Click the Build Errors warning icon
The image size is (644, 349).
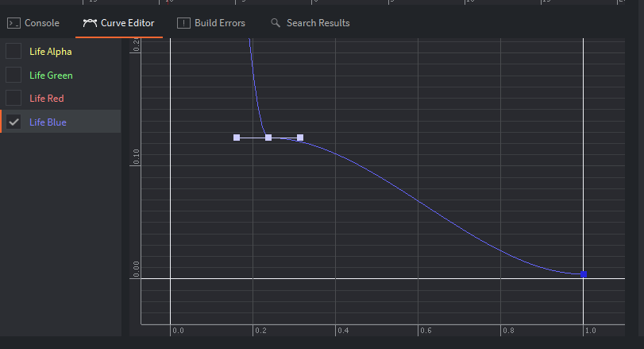pos(183,23)
